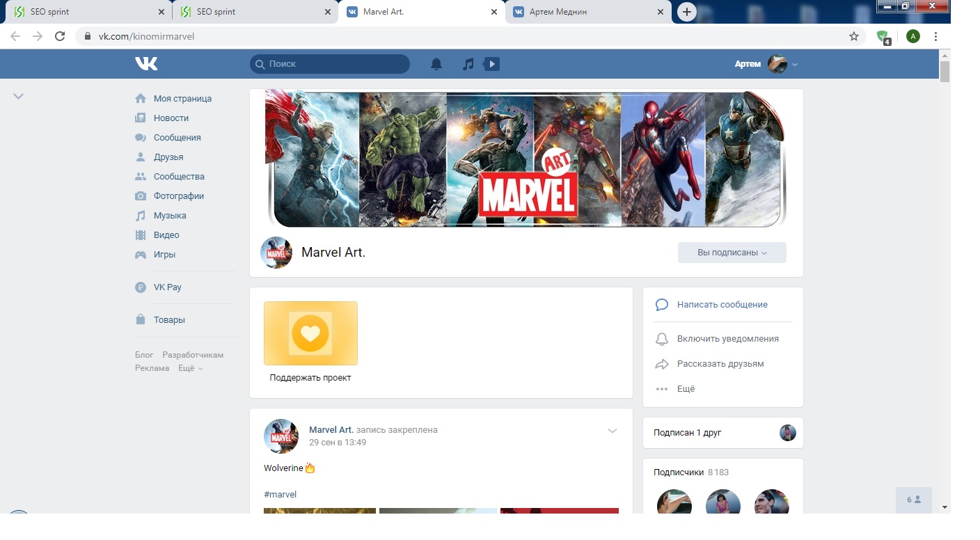This screenshot has width=980, height=540.
Task: Open Chrome profile A avatar
Action: coord(913,36)
